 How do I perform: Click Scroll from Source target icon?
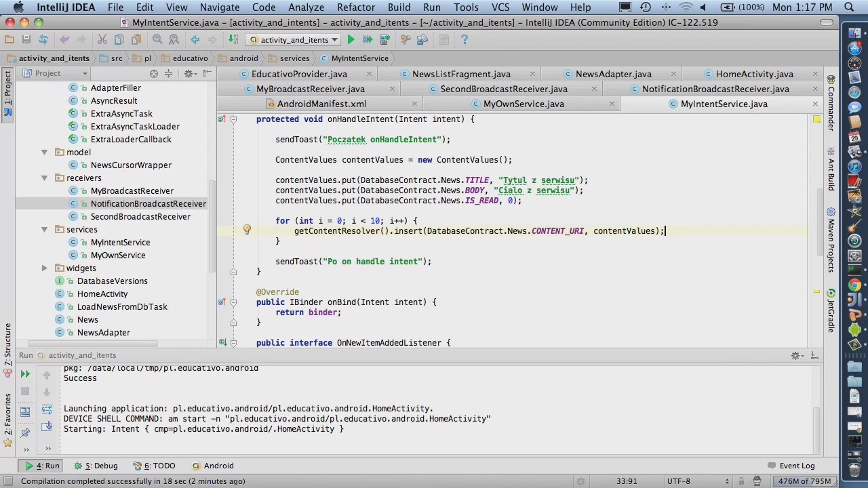click(x=154, y=73)
